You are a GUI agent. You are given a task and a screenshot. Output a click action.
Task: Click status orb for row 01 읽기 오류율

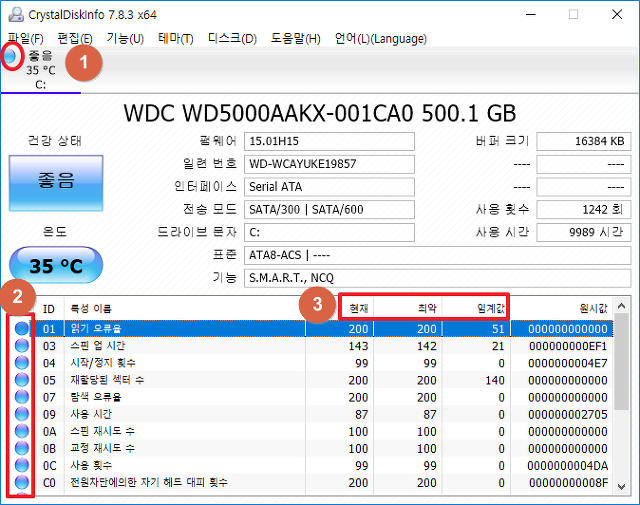[x=22, y=329]
